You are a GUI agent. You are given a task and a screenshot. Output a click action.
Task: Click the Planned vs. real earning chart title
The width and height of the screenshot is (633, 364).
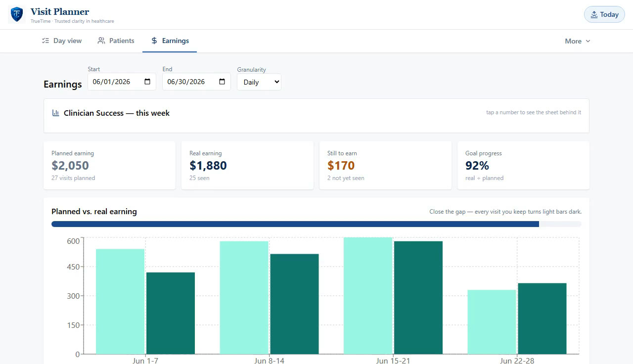point(94,211)
